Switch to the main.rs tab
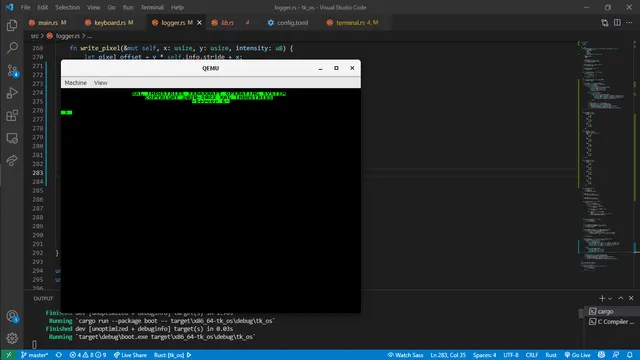The height and width of the screenshot is (360, 640). [48, 23]
